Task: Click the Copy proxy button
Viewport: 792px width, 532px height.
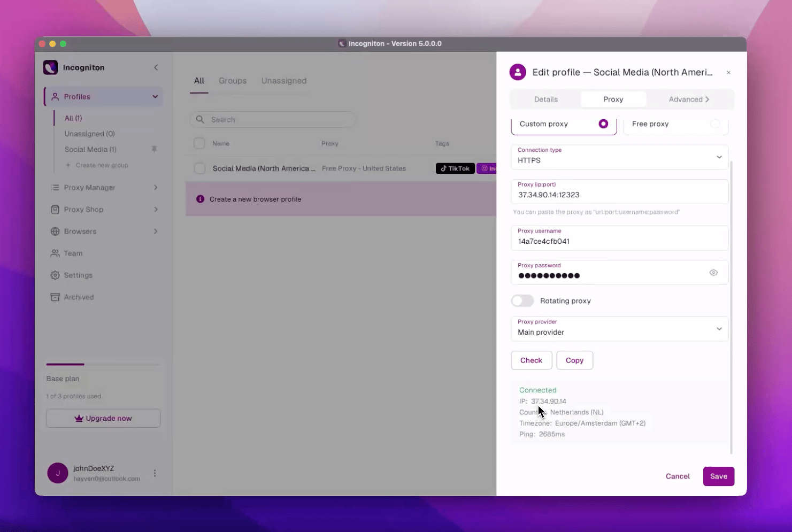Action: 575,360
